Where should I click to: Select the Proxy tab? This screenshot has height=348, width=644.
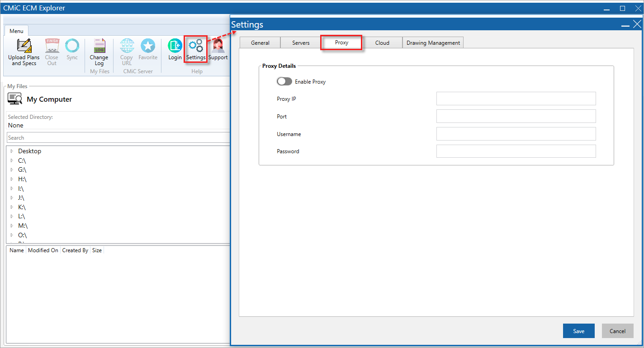[x=341, y=42]
